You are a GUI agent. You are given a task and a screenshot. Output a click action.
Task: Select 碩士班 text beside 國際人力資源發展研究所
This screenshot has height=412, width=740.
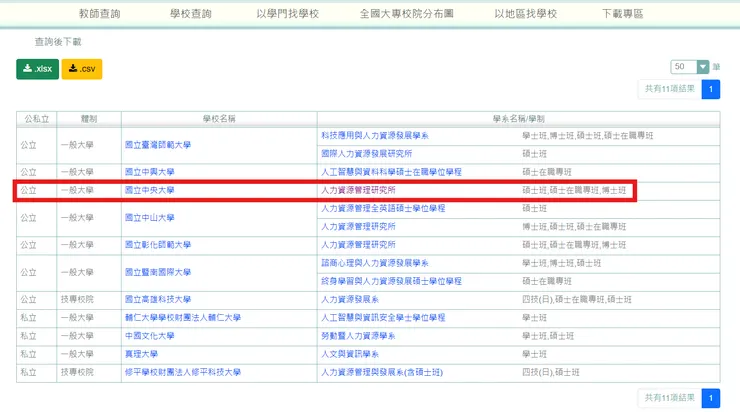[x=534, y=154]
